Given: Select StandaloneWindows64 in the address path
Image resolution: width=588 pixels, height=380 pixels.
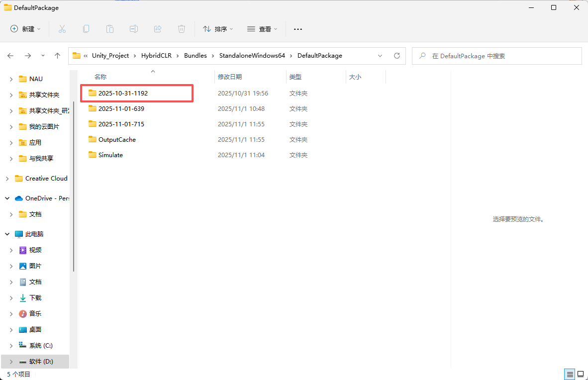Looking at the screenshot, I should coord(252,56).
